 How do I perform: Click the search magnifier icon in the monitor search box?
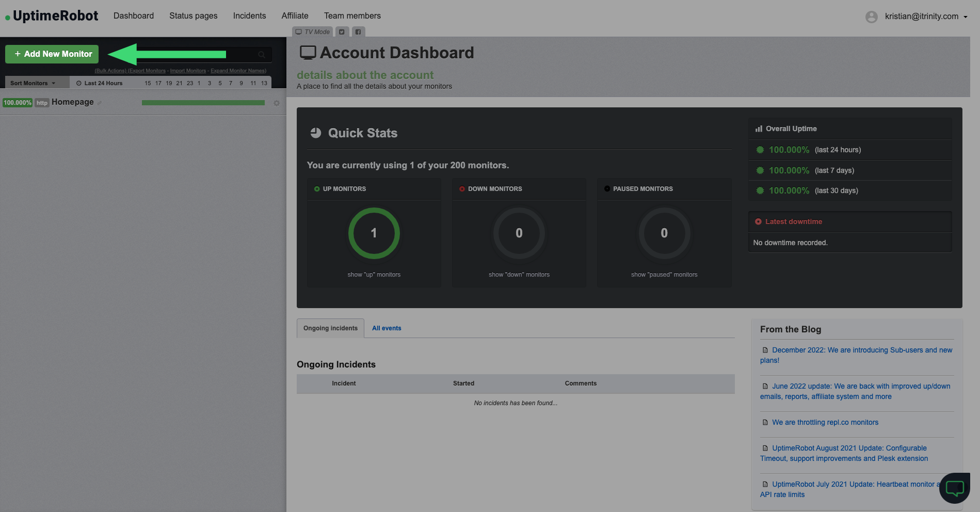(x=262, y=55)
